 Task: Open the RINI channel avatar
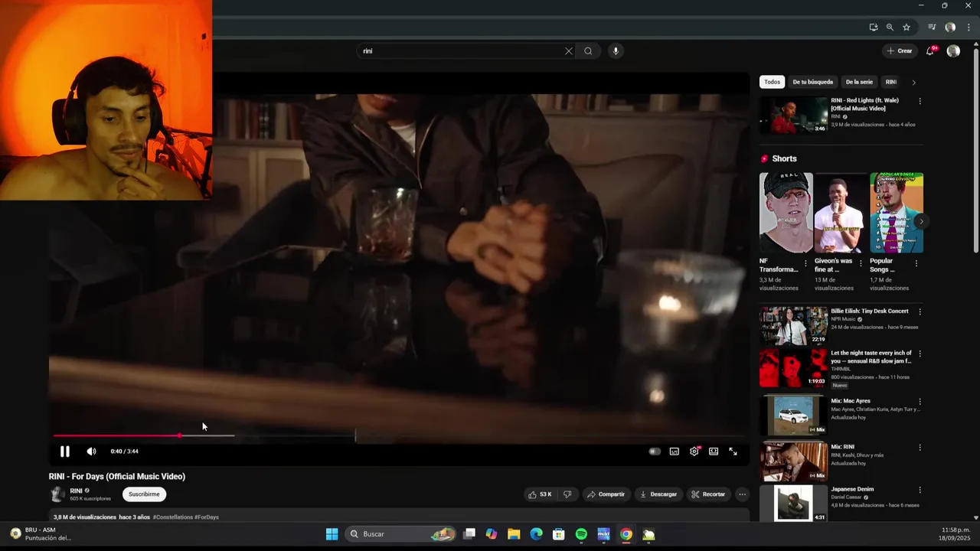tap(57, 494)
